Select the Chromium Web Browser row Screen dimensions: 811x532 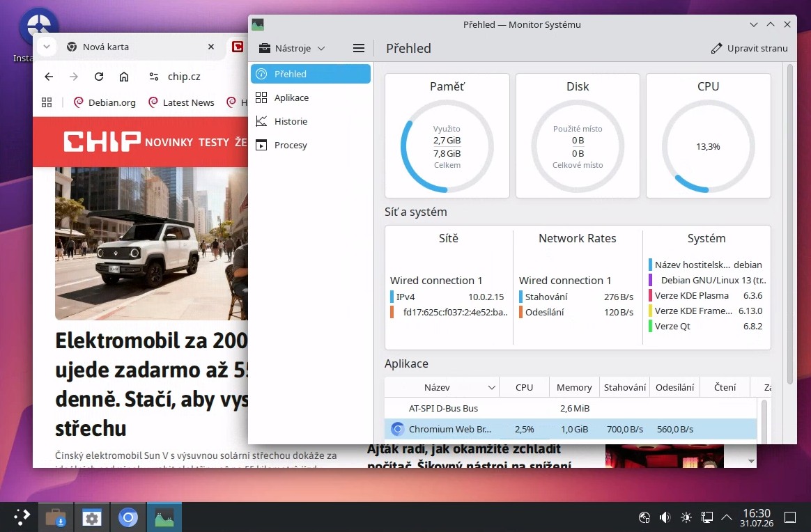coord(571,429)
